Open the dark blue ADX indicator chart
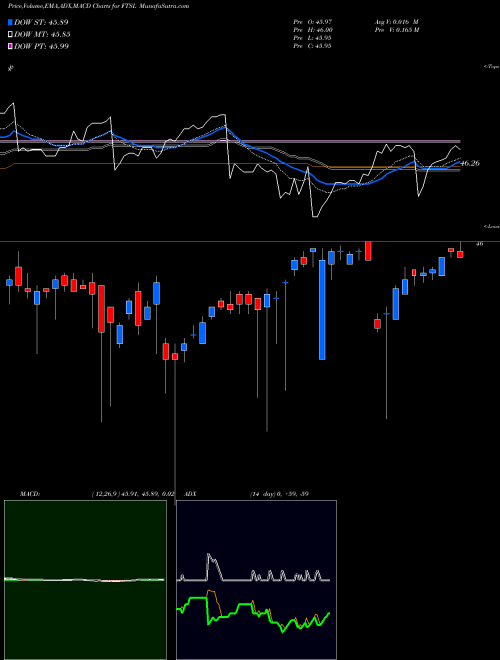The height and width of the screenshot is (660, 500). (256, 580)
